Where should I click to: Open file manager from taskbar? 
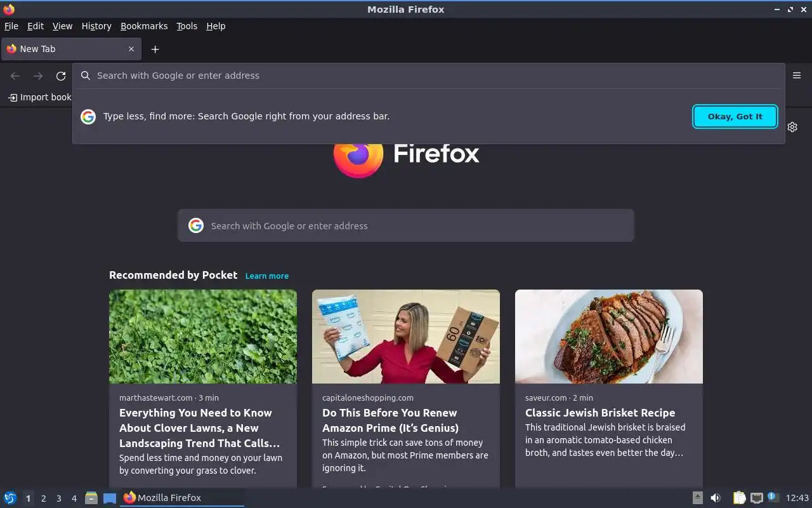(91, 498)
